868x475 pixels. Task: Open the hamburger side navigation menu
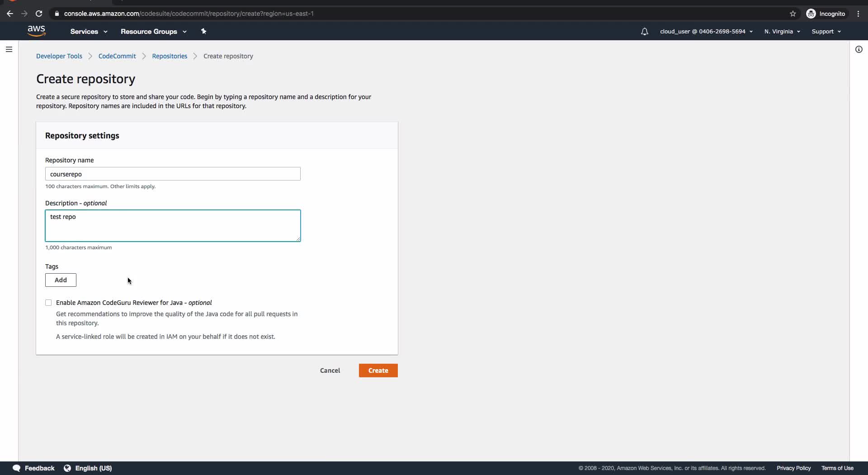(9, 49)
